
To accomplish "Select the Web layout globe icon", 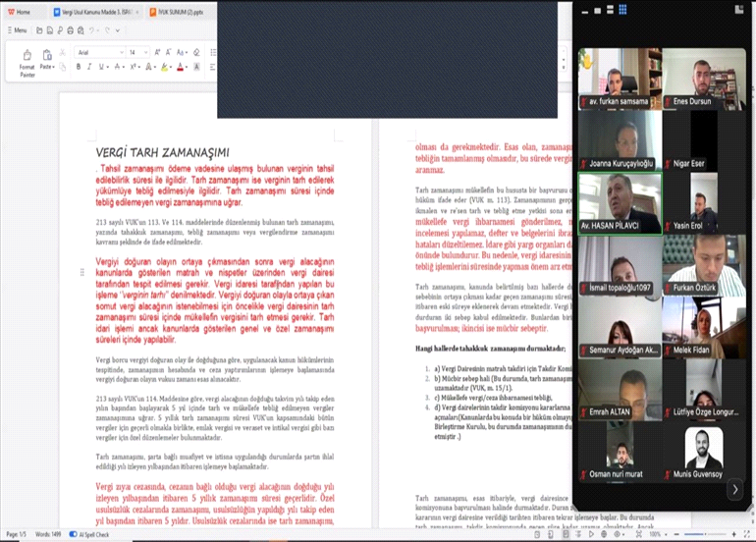I will coord(604,534).
